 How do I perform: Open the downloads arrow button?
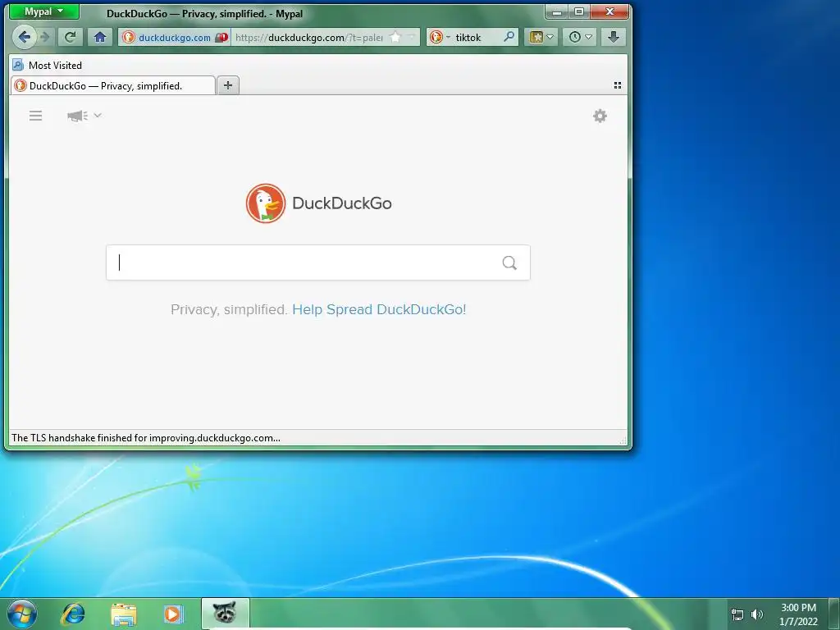coord(614,37)
